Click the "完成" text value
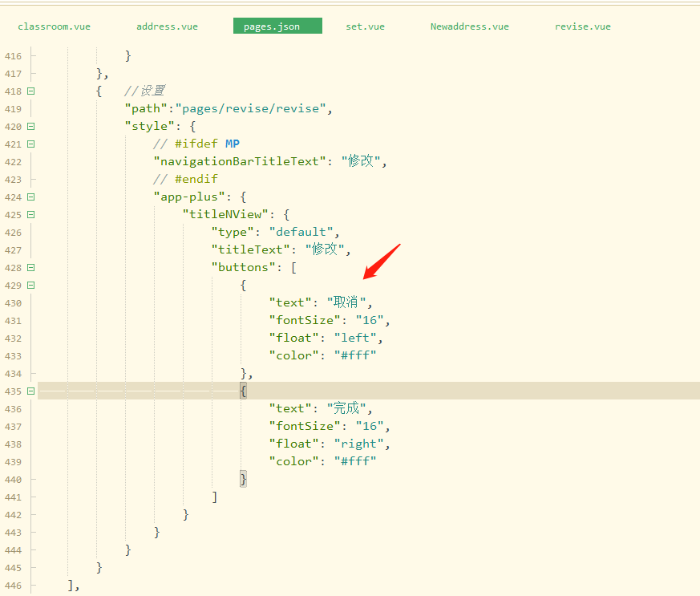This screenshot has height=596, width=700. tap(346, 408)
